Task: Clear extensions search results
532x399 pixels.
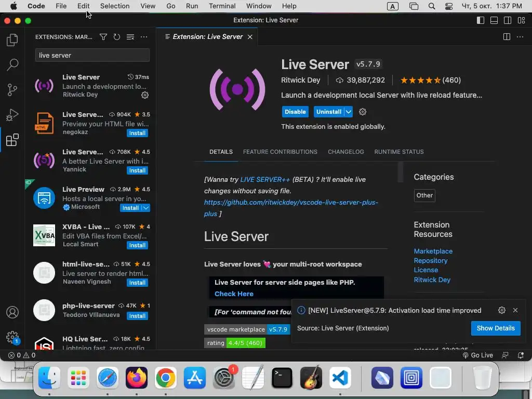Action: click(x=130, y=37)
